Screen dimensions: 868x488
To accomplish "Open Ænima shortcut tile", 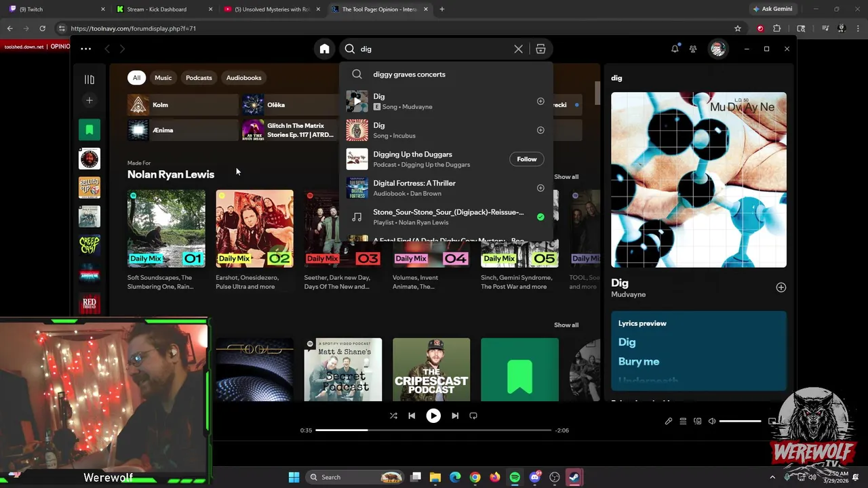I will [182, 130].
